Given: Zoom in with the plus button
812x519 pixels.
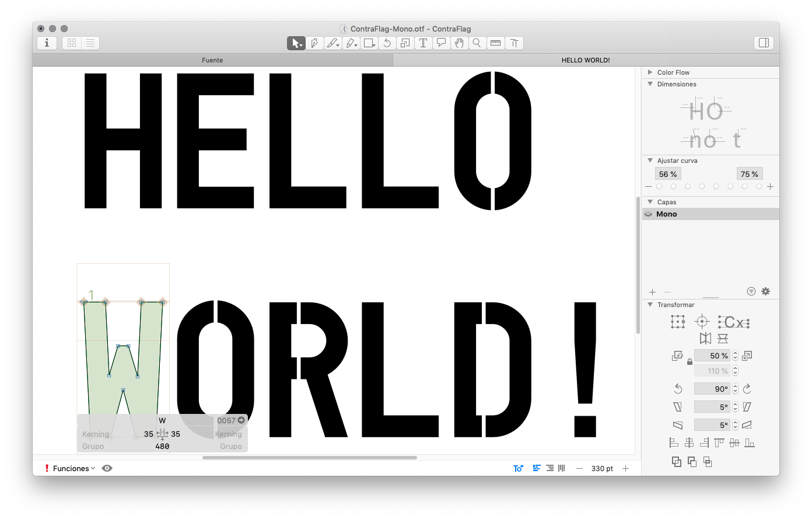Looking at the screenshot, I should pyautogui.click(x=625, y=468).
